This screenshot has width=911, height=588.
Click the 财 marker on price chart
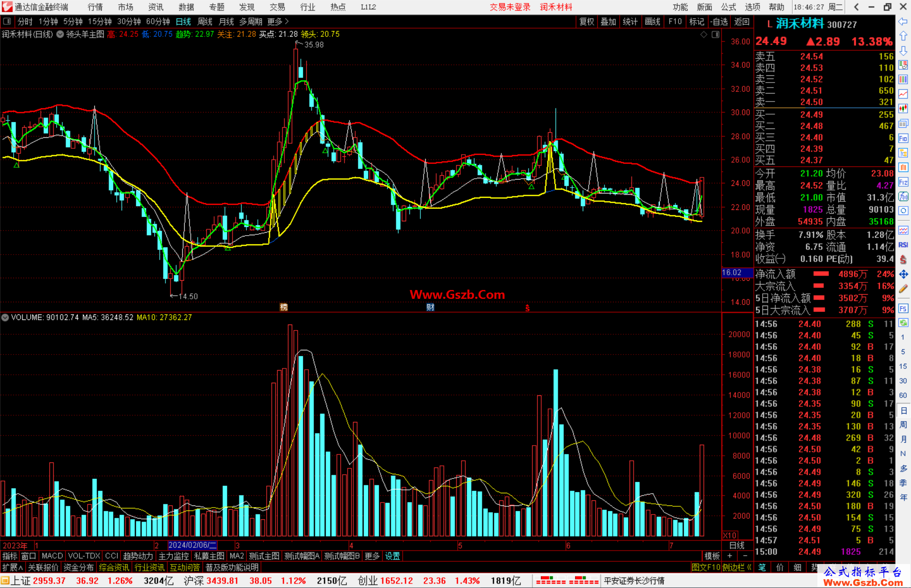click(x=430, y=307)
